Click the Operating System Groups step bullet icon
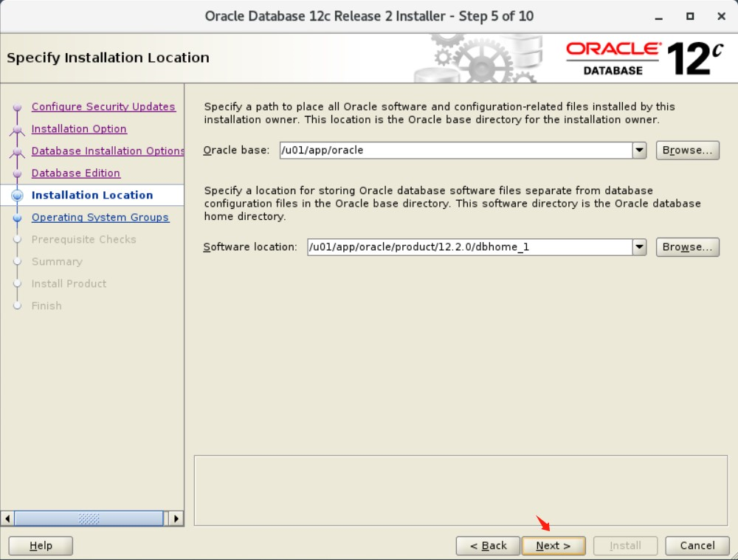This screenshot has width=738, height=560. click(x=18, y=217)
